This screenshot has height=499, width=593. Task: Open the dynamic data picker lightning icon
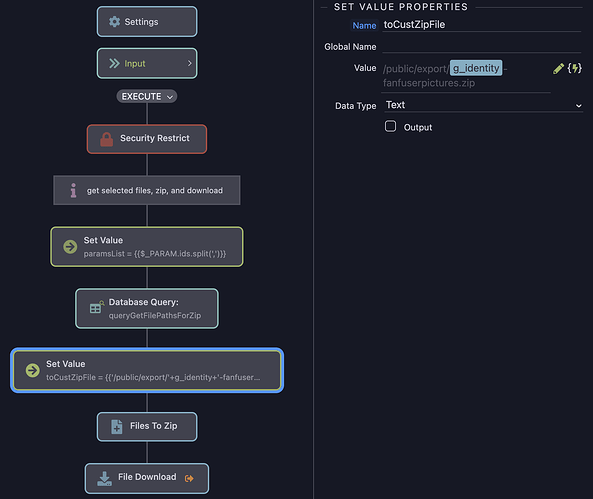574,68
